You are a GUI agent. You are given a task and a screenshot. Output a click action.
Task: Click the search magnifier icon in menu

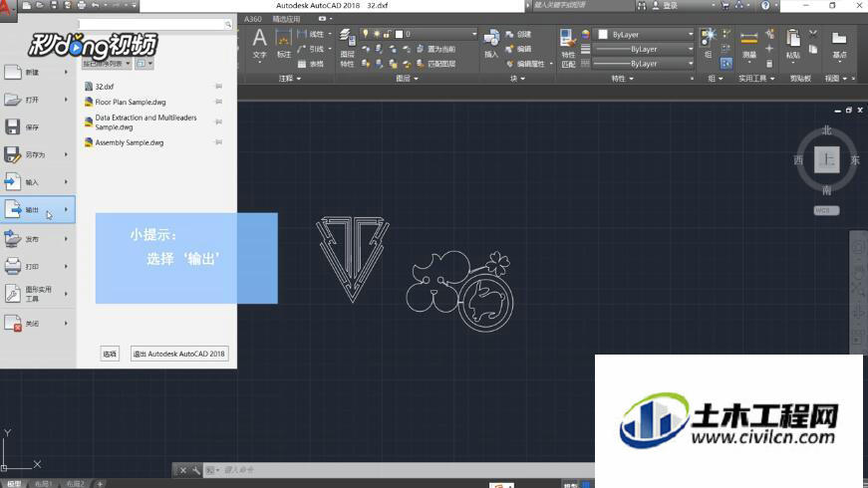pos(228,24)
